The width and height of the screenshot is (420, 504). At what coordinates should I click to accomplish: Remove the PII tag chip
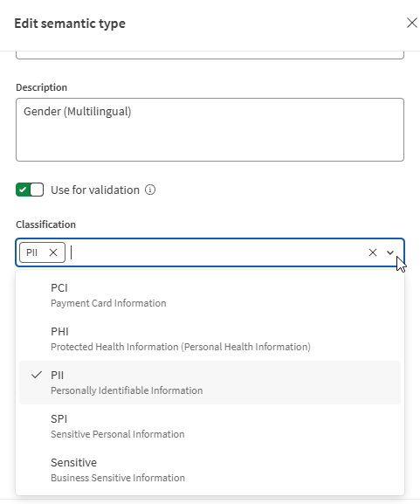pos(53,252)
